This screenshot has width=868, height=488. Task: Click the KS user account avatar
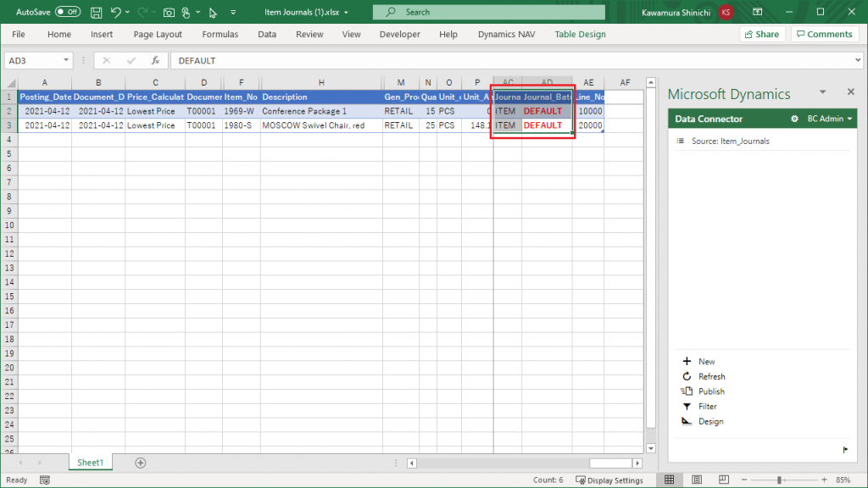coord(726,12)
